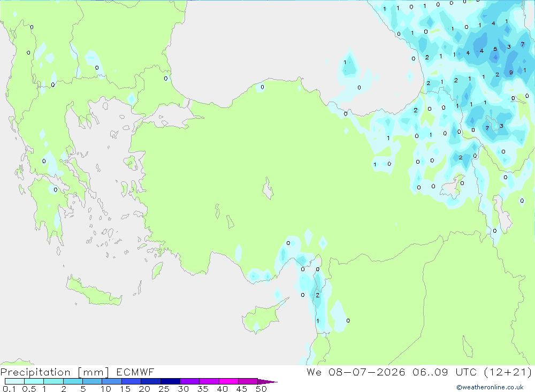The width and height of the screenshot is (535, 392).
Task: Click the 0.5–1 mm legend color box
Action: 34,381
